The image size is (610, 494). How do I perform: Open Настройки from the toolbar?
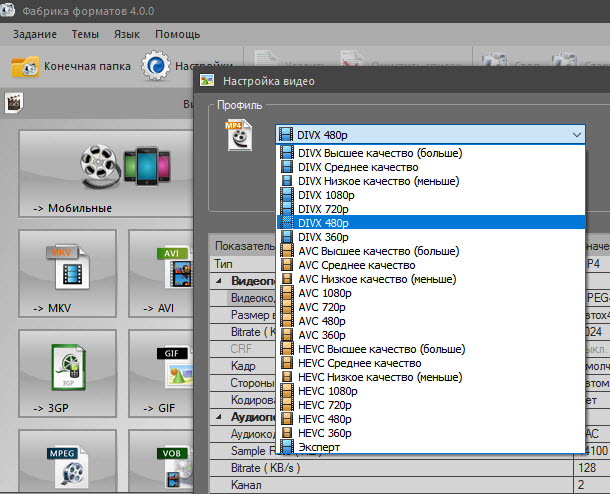(x=157, y=66)
